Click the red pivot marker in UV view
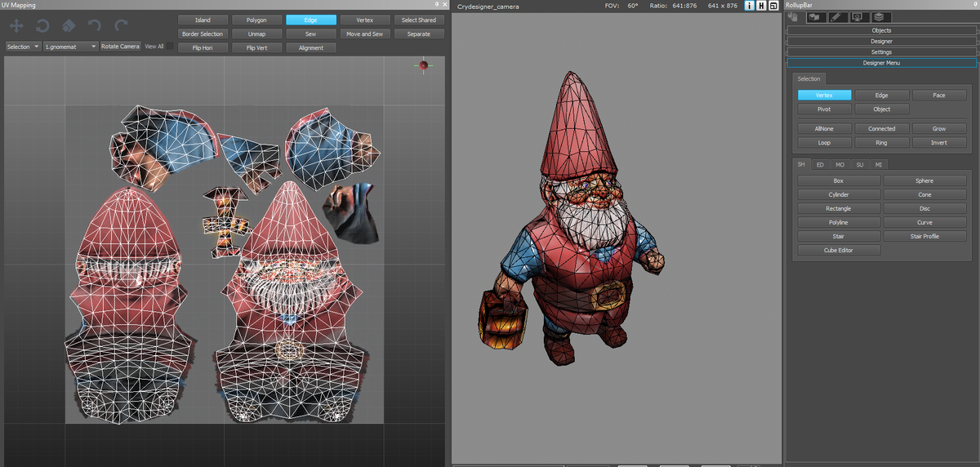Image resolution: width=980 pixels, height=467 pixels. point(423,65)
